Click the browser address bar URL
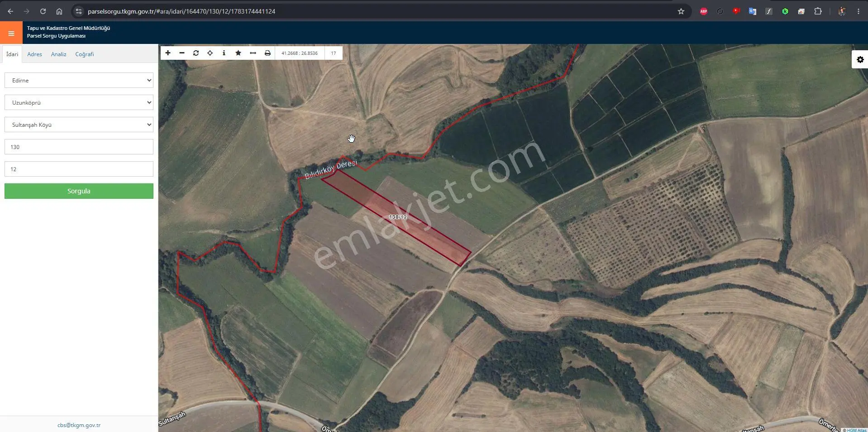The height and width of the screenshot is (432, 868). 181,11
